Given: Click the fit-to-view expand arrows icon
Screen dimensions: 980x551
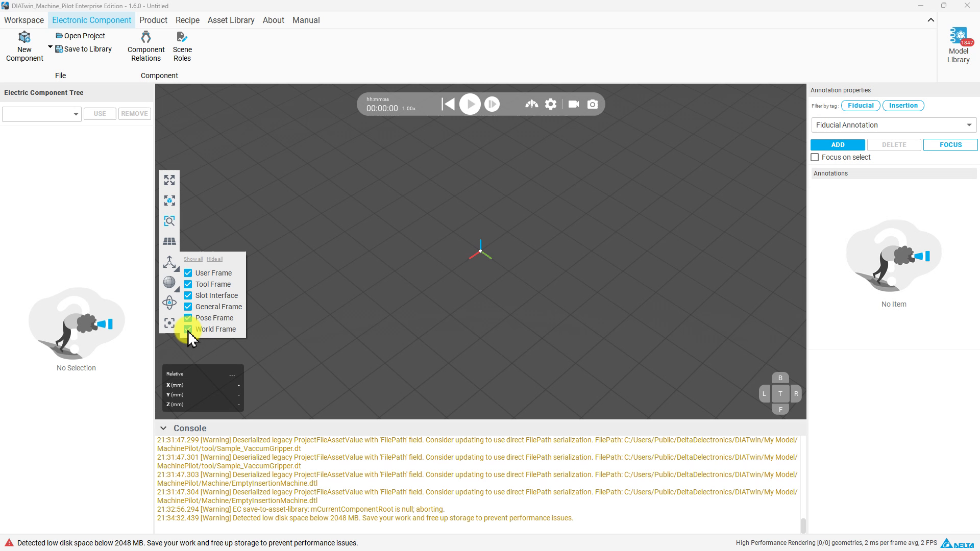Looking at the screenshot, I should pos(169,180).
